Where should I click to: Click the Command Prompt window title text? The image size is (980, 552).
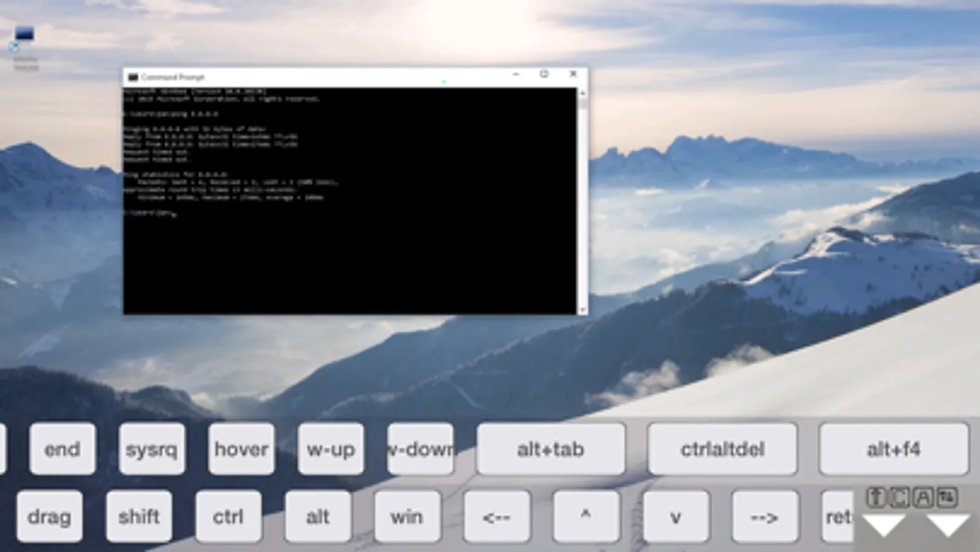173,77
